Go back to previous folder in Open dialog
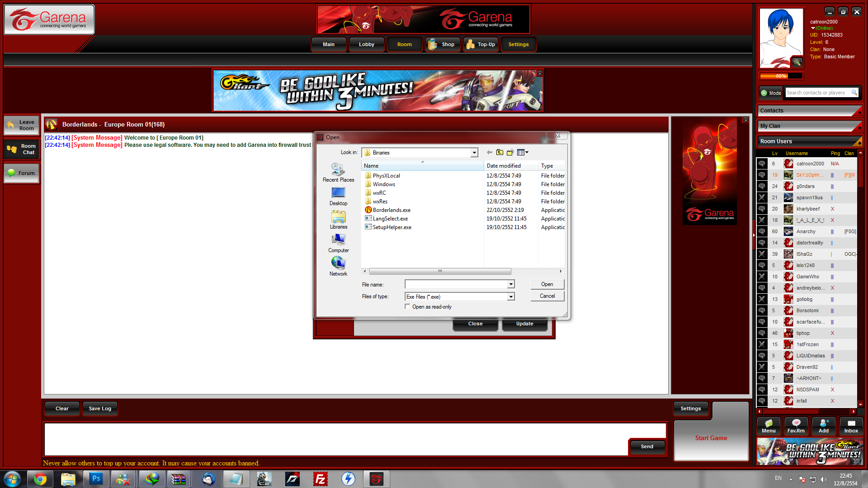The height and width of the screenshot is (488, 868). tap(489, 153)
